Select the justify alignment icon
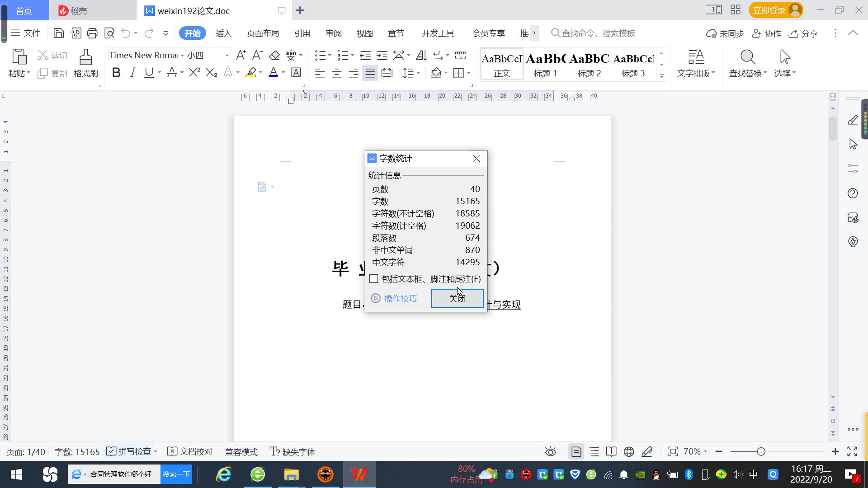The image size is (868, 488). [370, 73]
